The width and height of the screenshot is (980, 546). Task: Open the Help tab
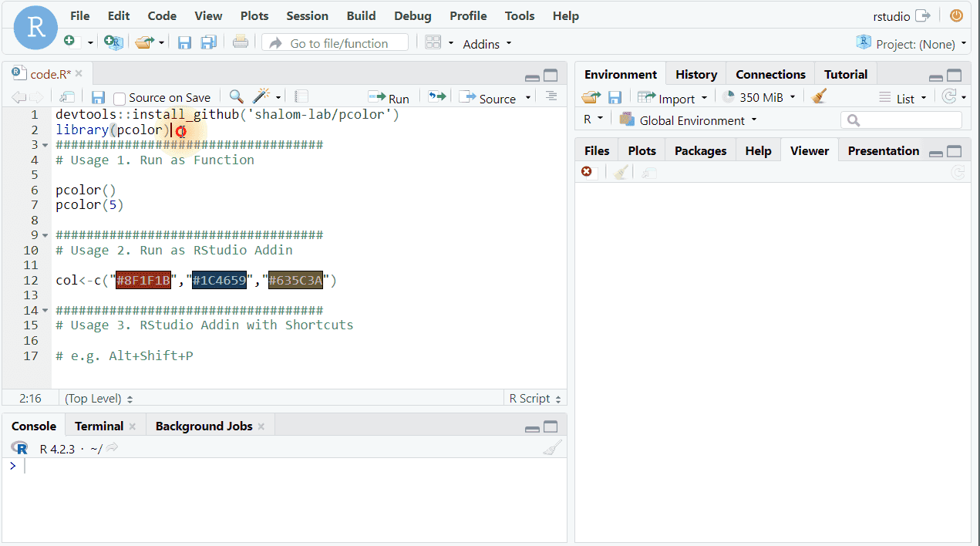[758, 150]
